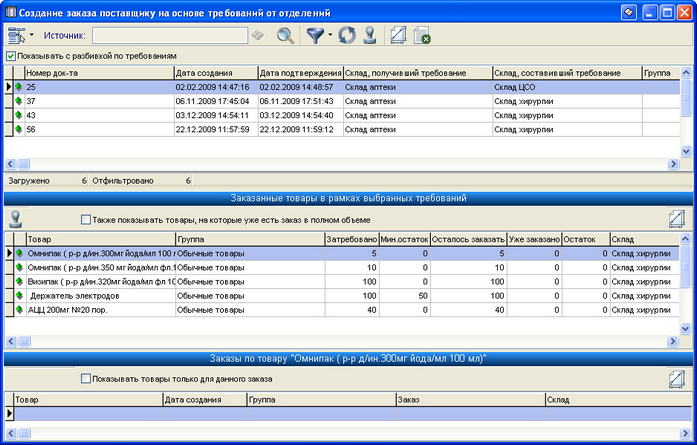Click goods table horizontal scroll right arrow

point(673,341)
